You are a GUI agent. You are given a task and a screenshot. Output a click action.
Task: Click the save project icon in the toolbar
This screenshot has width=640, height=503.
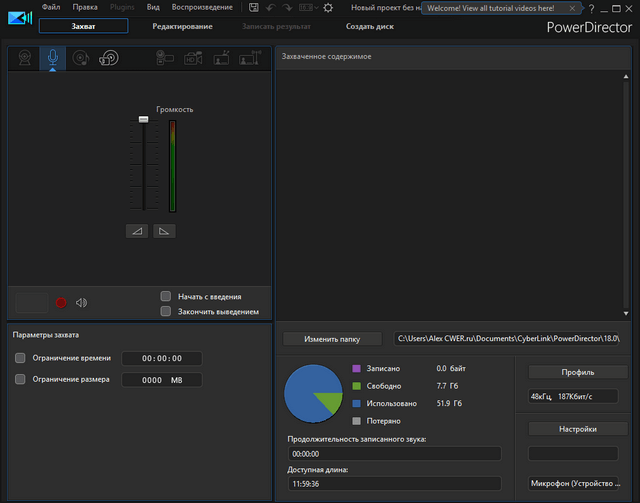coord(254,7)
